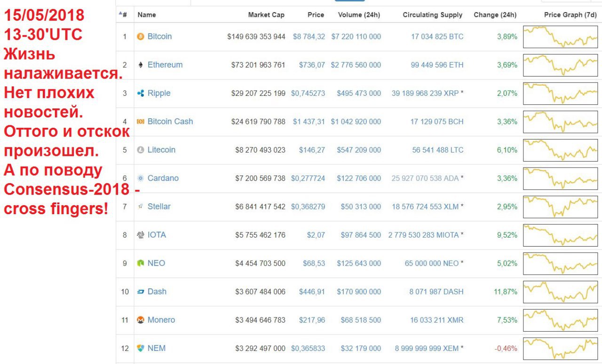Open Bitcoin 7-day price graph
602x364 pixels.
click(x=561, y=37)
